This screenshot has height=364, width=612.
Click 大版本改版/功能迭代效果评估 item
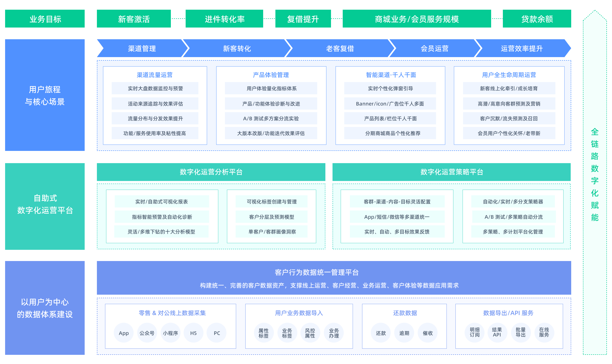tap(271, 133)
